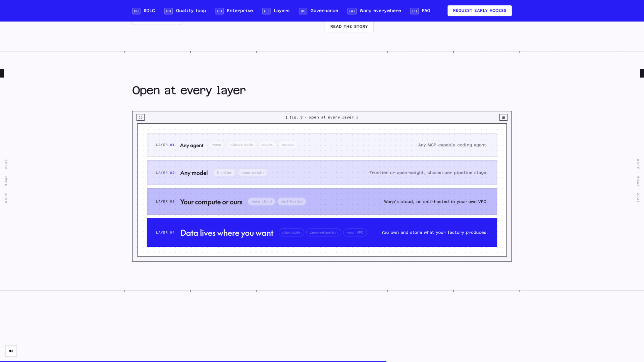Click the page progress bar at bottom
This screenshot has height=362, width=644.
(x=193, y=361)
